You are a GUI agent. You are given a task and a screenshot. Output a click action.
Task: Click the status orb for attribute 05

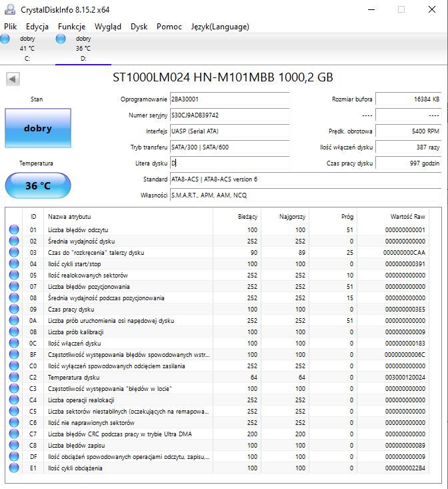[14, 275]
